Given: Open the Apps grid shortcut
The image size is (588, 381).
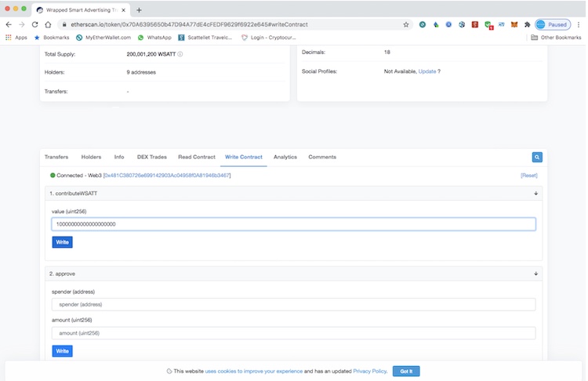Looking at the screenshot, I should pos(16,38).
